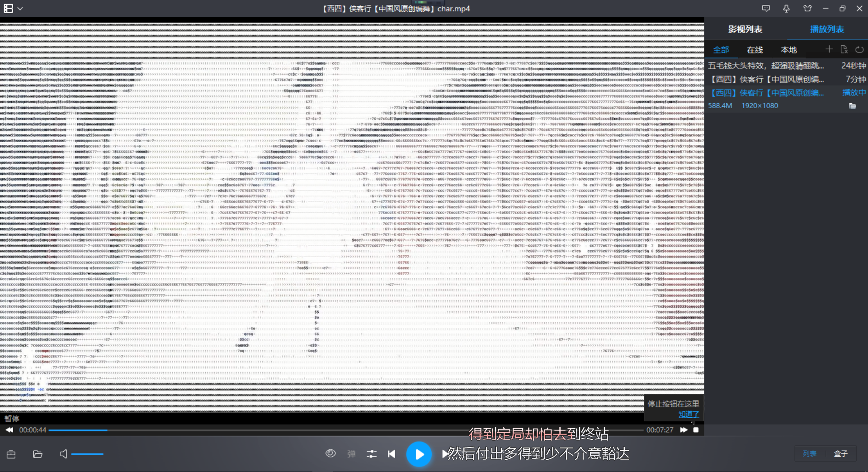The width and height of the screenshot is (868, 472).
Task: Rewind with the fast-backward icon
Action: pos(9,430)
